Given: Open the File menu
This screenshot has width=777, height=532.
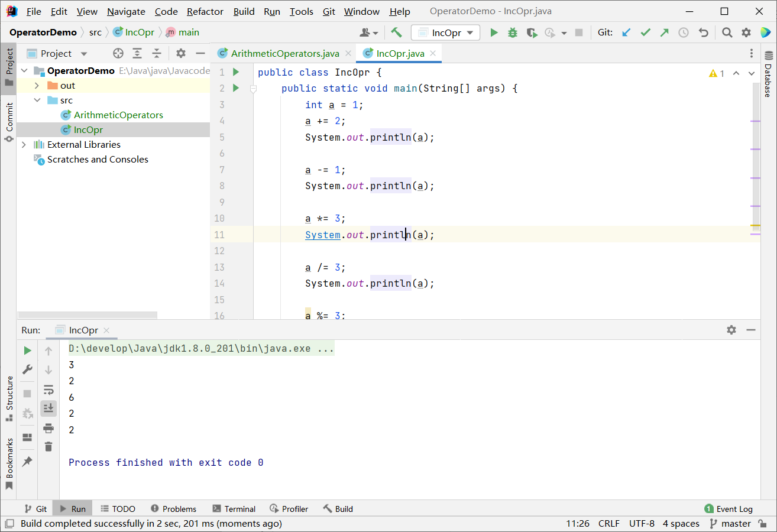Looking at the screenshot, I should click(34, 11).
